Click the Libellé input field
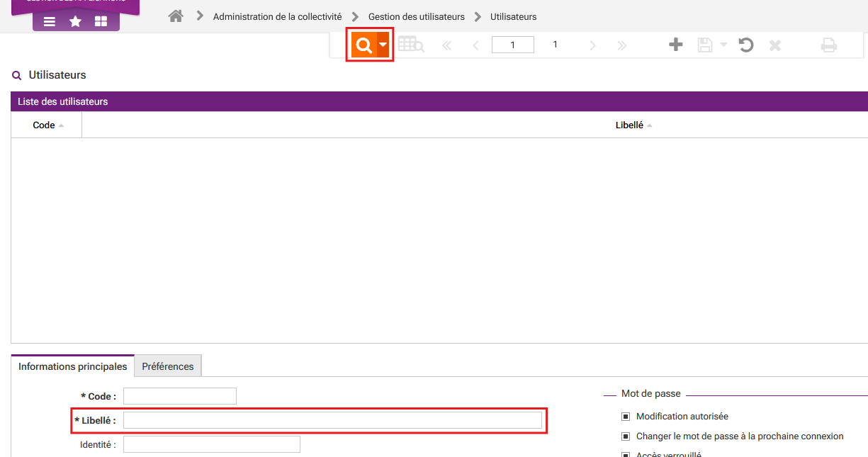The image size is (868, 457). pyautogui.click(x=333, y=420)
